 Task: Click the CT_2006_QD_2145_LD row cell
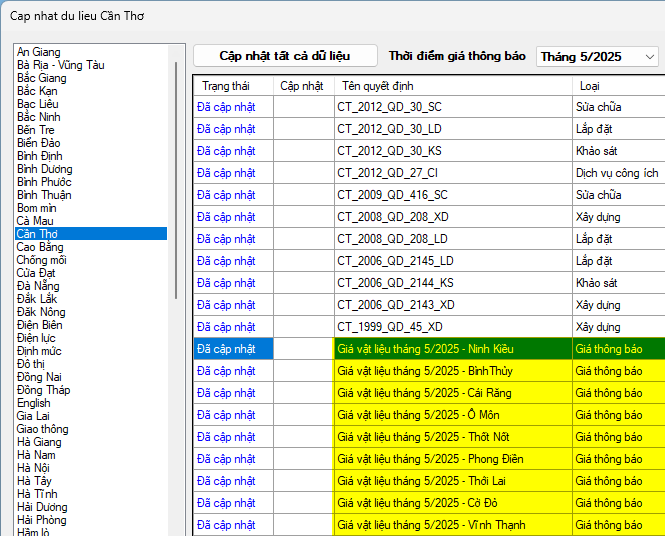(x=453, y=261)
